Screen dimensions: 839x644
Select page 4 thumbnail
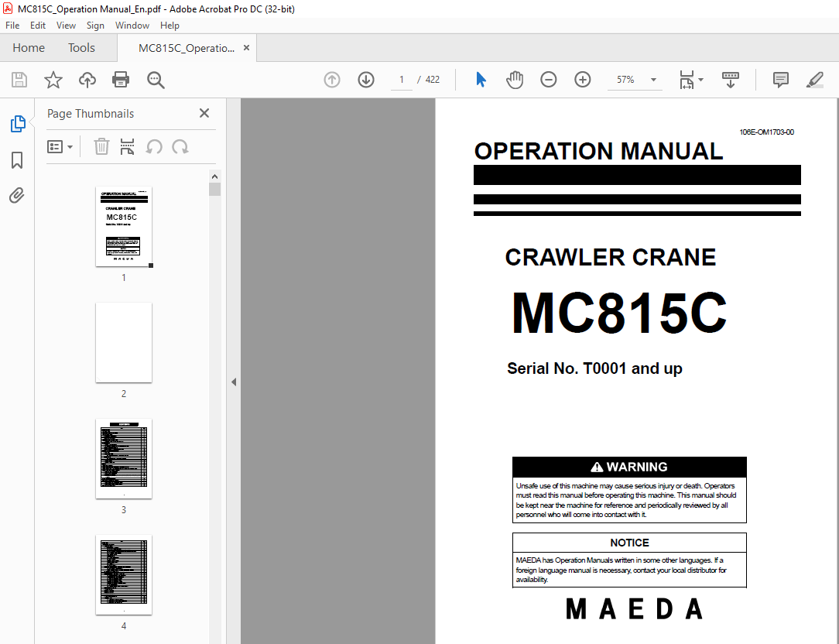[124, 575]
